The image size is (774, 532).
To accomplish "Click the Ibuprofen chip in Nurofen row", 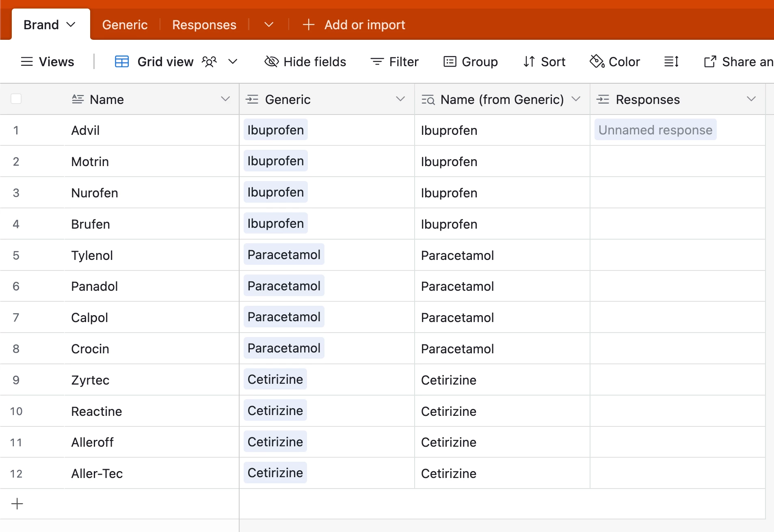I will pyautogui.click(x=276, y=192).
